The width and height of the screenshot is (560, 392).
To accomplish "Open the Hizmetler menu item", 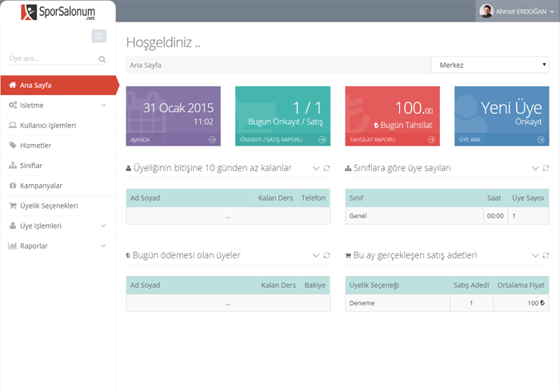I will [58, 146].
